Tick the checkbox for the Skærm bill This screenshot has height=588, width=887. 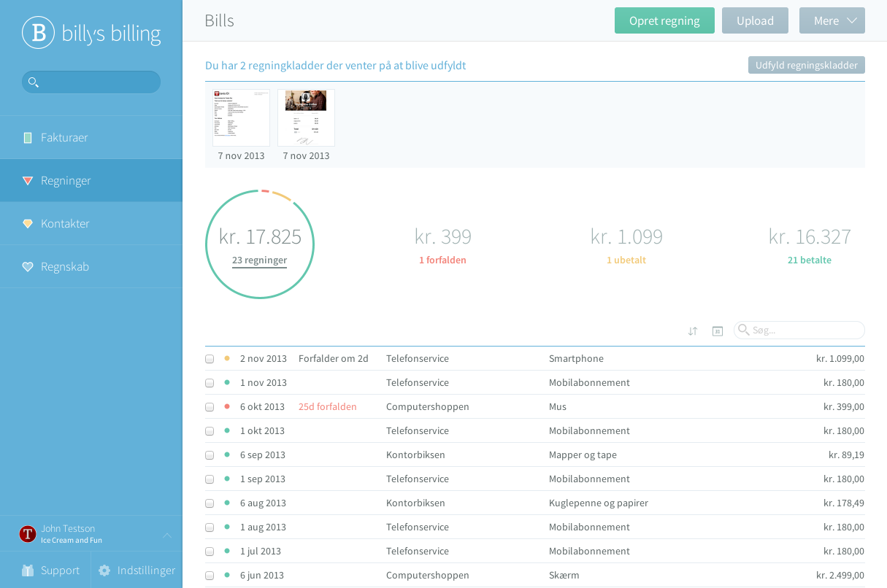[210, 576]
